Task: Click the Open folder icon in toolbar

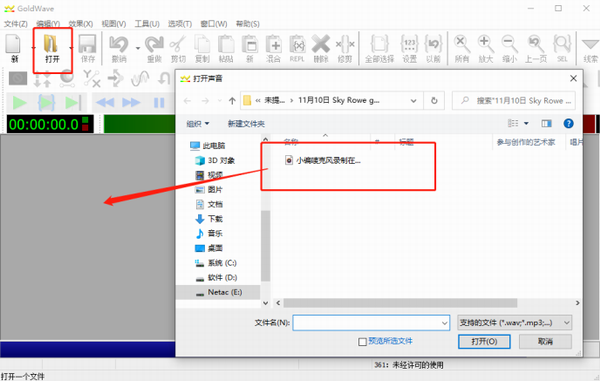Action: tap(51, 44)
